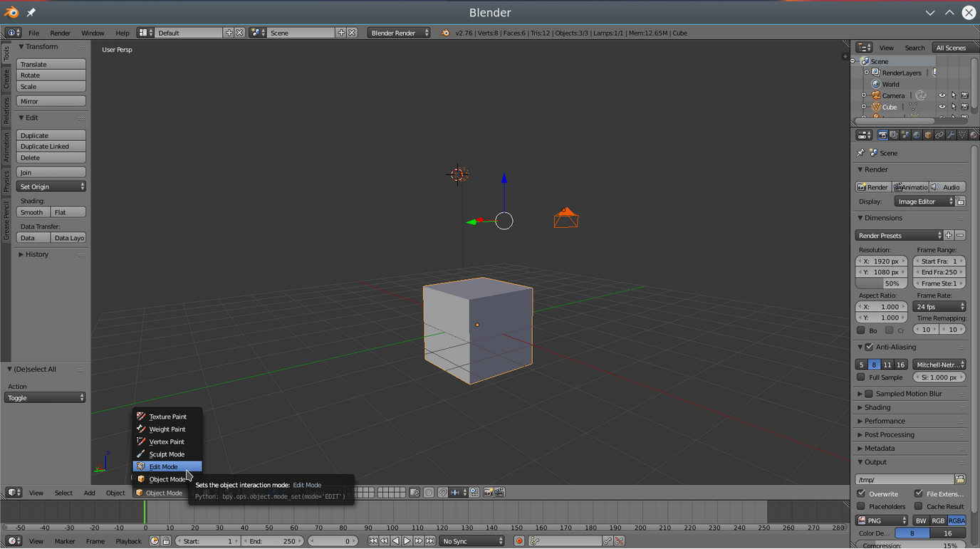Expand the Performance panel
This screenshot has width=980, height=549.
pyautogui.click(x=885, y=422)
